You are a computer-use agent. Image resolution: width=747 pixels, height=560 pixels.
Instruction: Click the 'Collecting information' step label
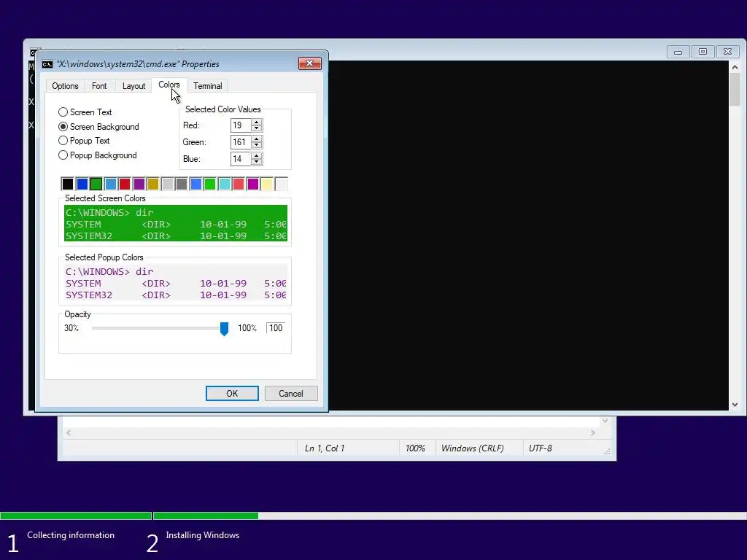click(x=71, y=535)
